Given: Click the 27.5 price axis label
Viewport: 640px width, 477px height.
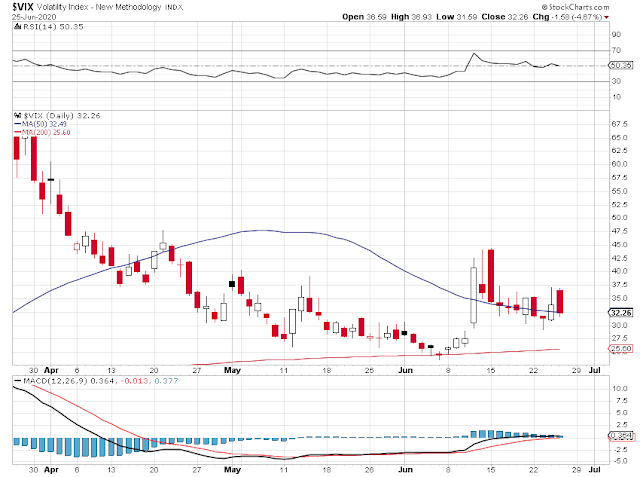Looking at the screenshot, I should click(619, 338).
